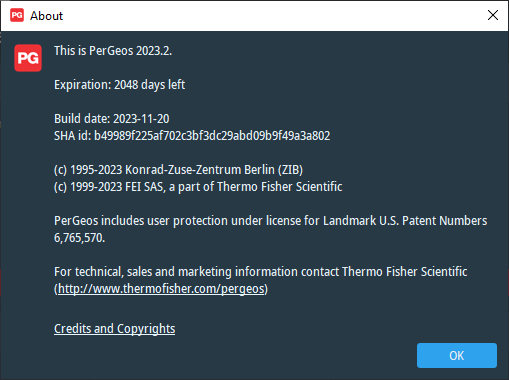The image size is (509, 380).
Task: Click the Landmark U.S. Patent Numbers sentence
Action: click(x=270, y=221)
